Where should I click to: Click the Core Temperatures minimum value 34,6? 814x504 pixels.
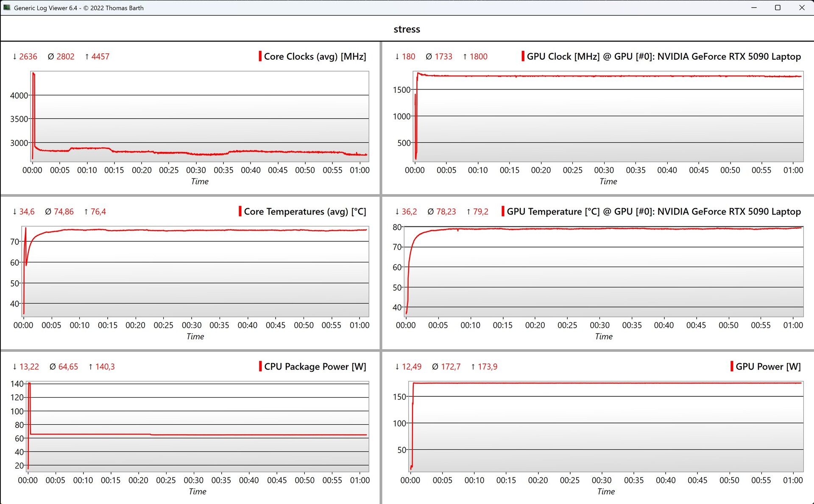click(27, 212)
